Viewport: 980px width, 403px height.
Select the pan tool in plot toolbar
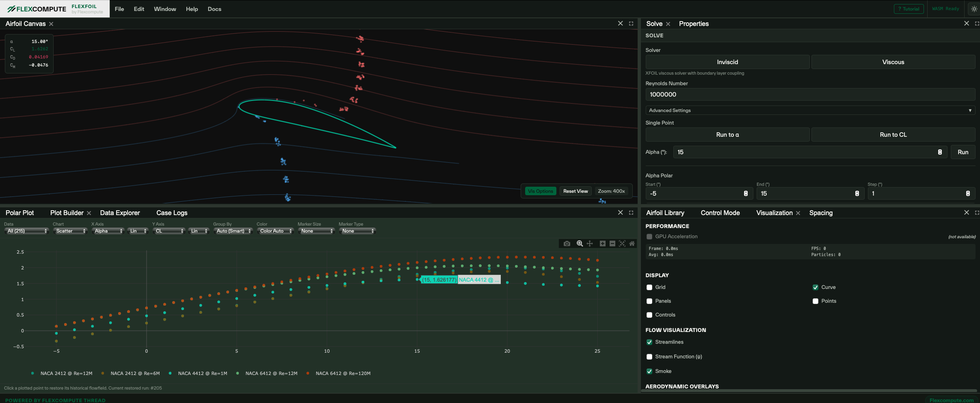click(x=590, y=244)
